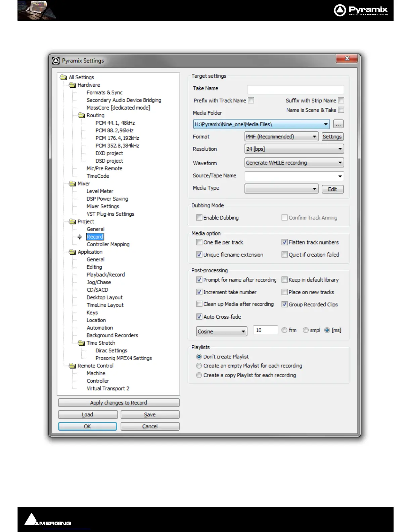
Task: Choose Create an empty Playlist option
Action: pyautogui.click(x=199, y=366)
